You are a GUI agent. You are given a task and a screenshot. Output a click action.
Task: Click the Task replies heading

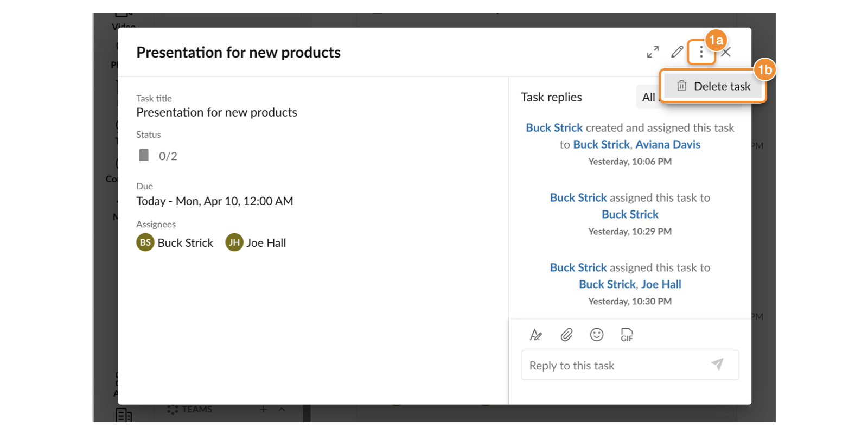(551, 97)
